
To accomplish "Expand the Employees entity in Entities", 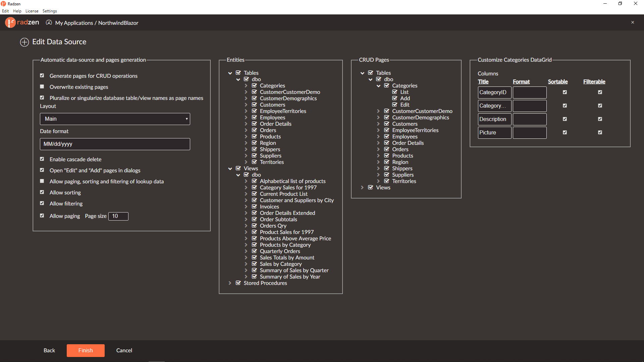I will point(246,118).
